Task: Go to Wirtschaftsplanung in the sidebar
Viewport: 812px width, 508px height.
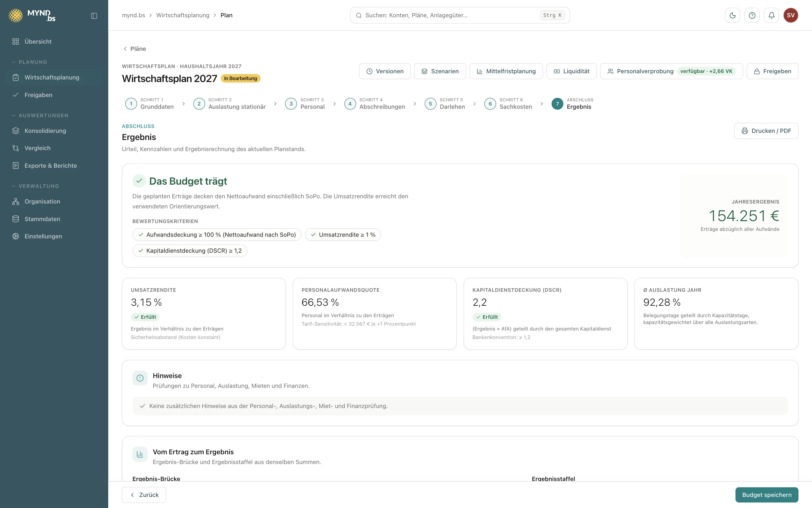Action: (x=54, y=78)
